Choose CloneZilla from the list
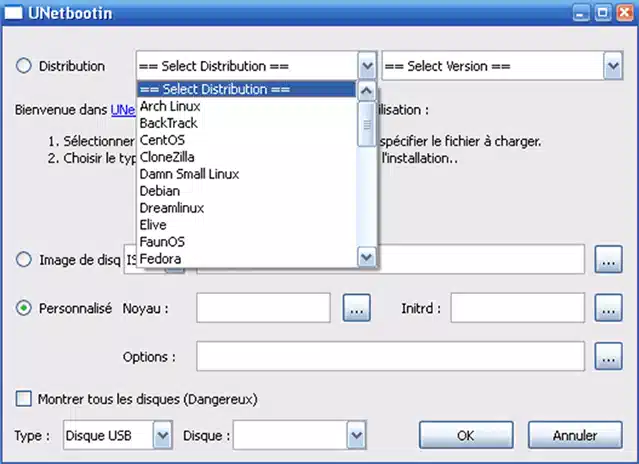This screenshot has height=464, width=639. pyautogui.click(x=247, y=157)
